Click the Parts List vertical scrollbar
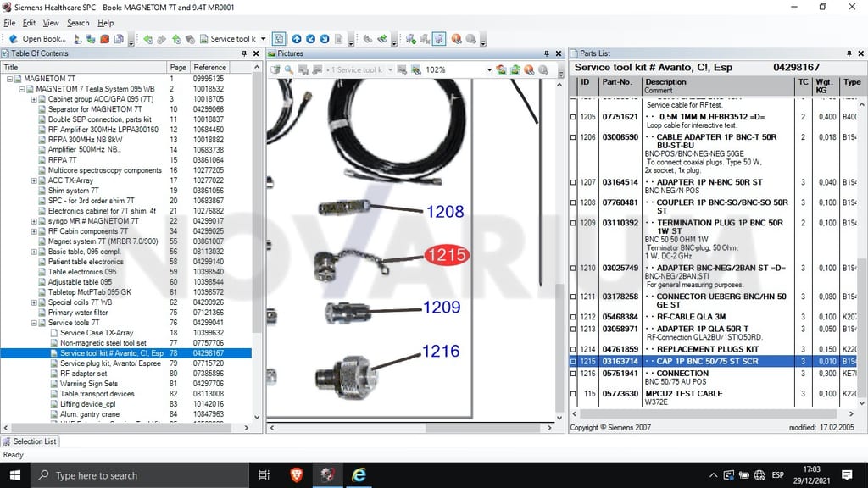 [x=861, y=329]
